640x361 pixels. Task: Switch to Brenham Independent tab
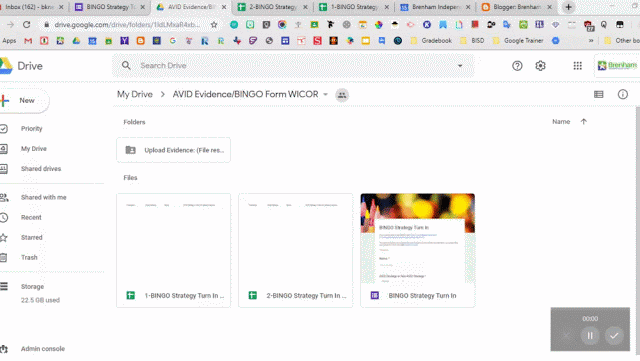click(x=436, y=7)
